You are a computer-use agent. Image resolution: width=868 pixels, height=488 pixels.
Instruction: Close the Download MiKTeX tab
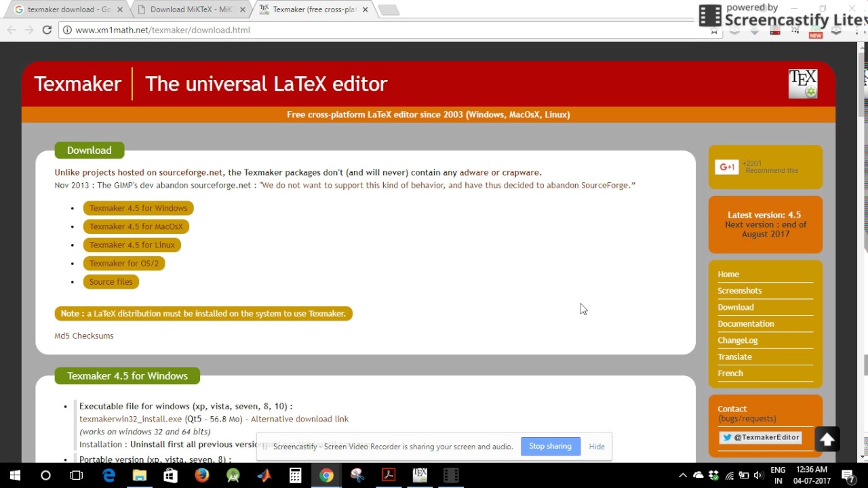[x=242, y=9]
